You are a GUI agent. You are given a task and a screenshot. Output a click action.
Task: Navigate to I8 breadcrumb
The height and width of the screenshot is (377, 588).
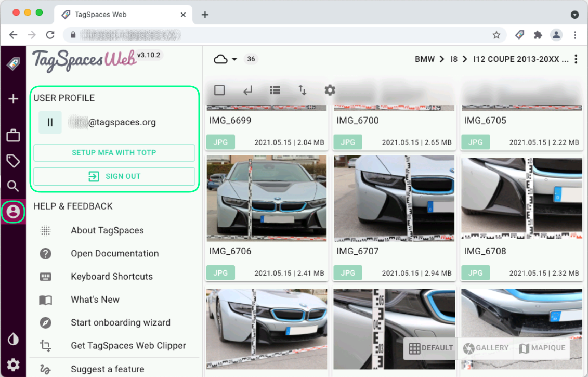click(x=454, y=59)
